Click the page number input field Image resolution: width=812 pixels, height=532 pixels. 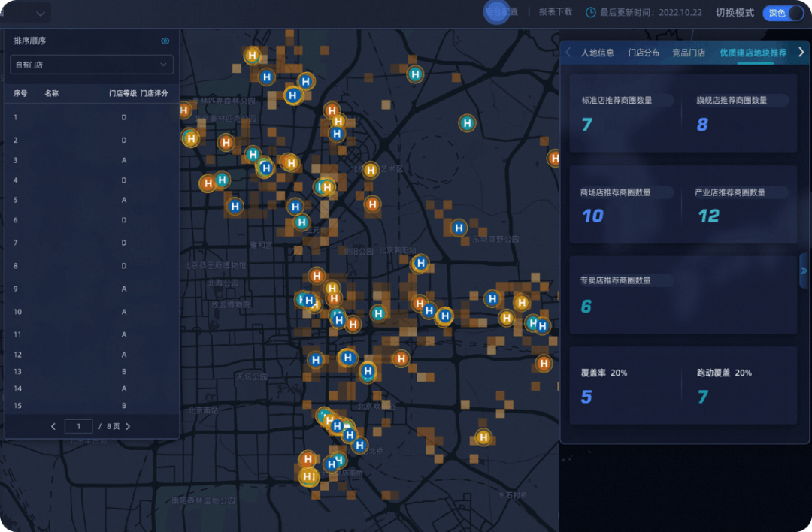click(x=79, y=426)
